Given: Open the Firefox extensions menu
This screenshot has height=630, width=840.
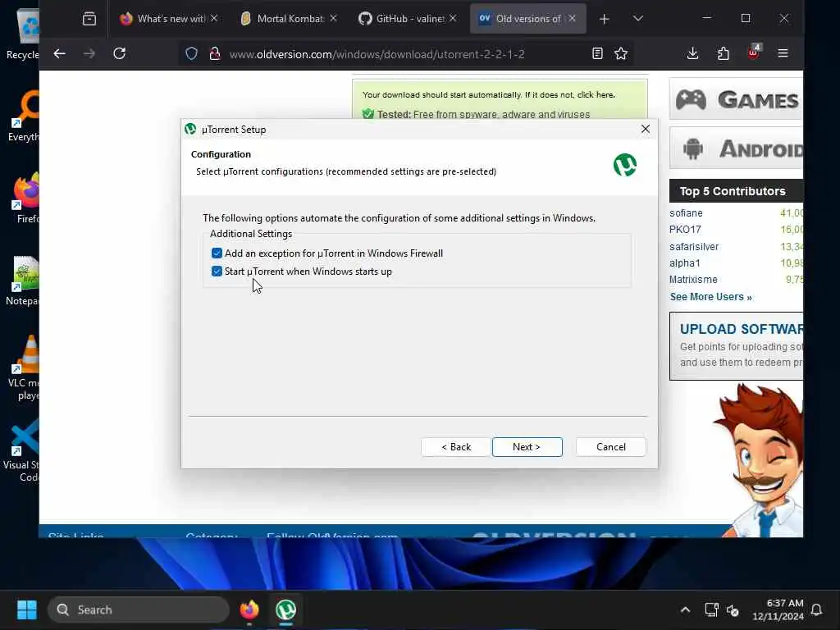Looking at the screenshot, I should pyautogui.click(x=724, y=53).
